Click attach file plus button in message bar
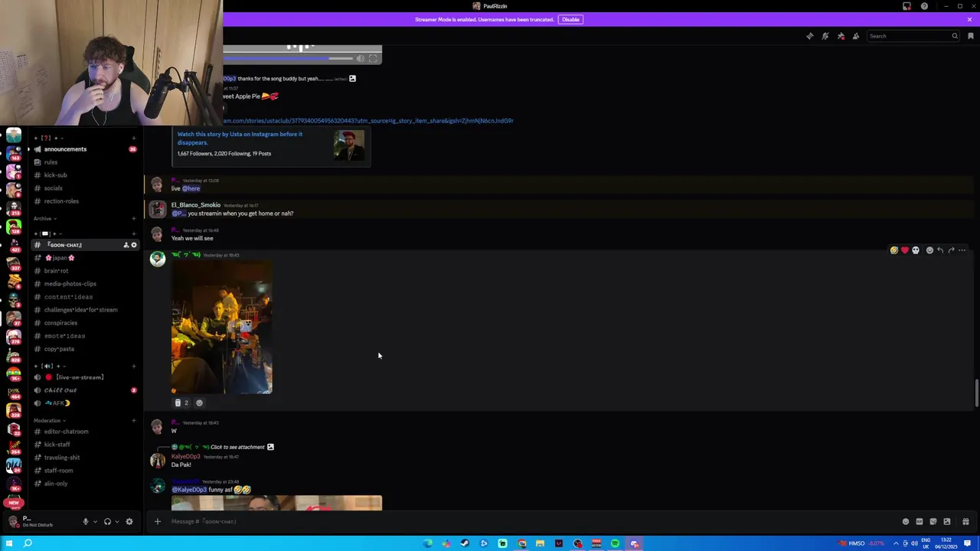Viewport: 980px width, 551px height. pos(157,521)
